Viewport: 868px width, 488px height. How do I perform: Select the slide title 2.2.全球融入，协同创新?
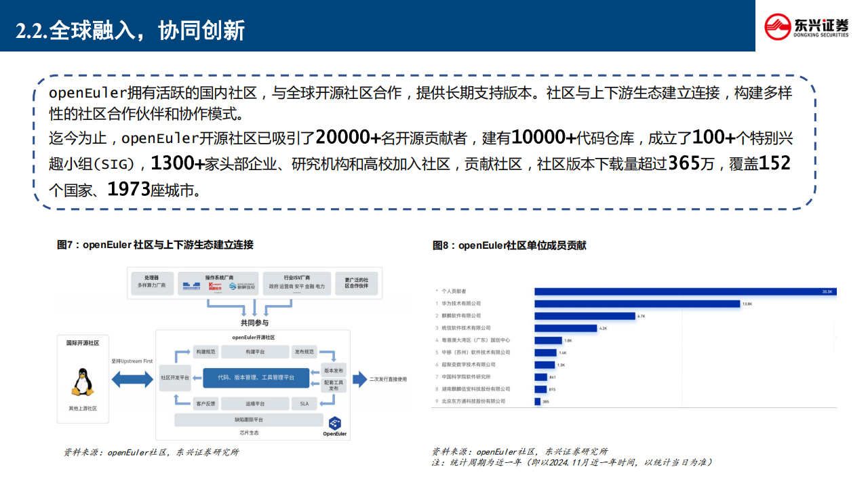click(x=130, y=30)
